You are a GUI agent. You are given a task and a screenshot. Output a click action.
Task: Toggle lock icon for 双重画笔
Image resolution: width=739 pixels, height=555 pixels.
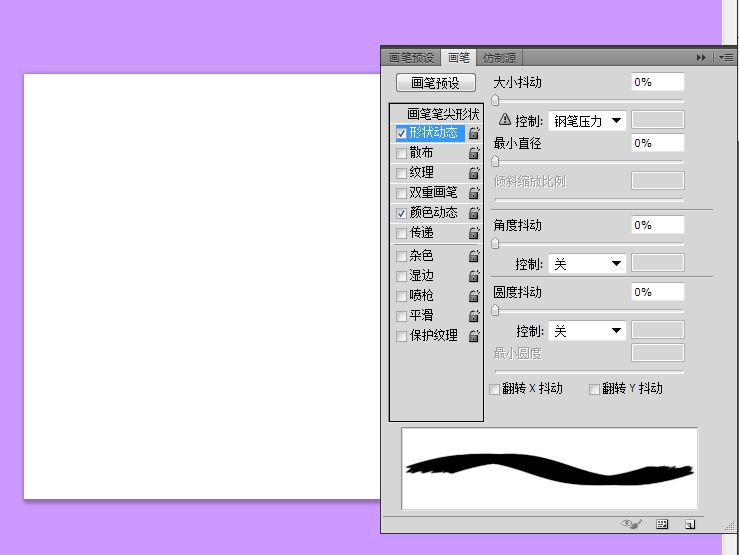[x=474, y=193]
